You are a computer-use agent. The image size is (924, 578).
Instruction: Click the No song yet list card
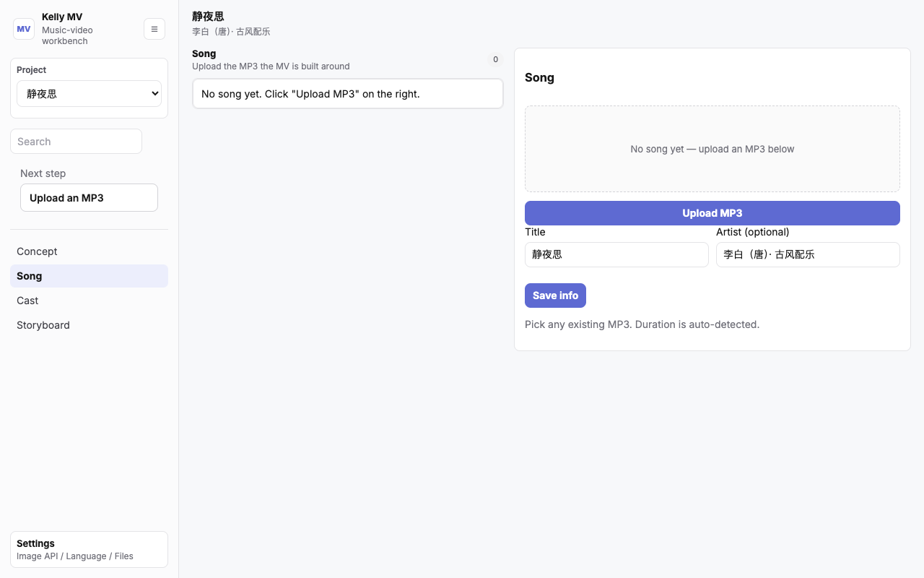(347, 94)
